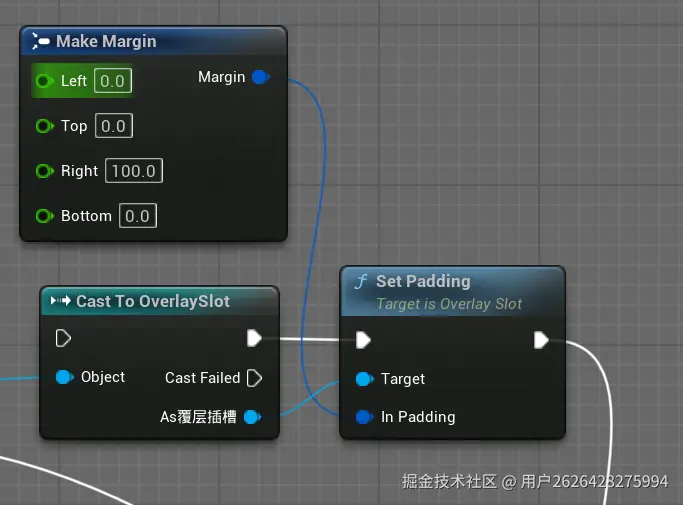
Task: Click the 'Right' pin label
Action: click(x=79, y=171)
